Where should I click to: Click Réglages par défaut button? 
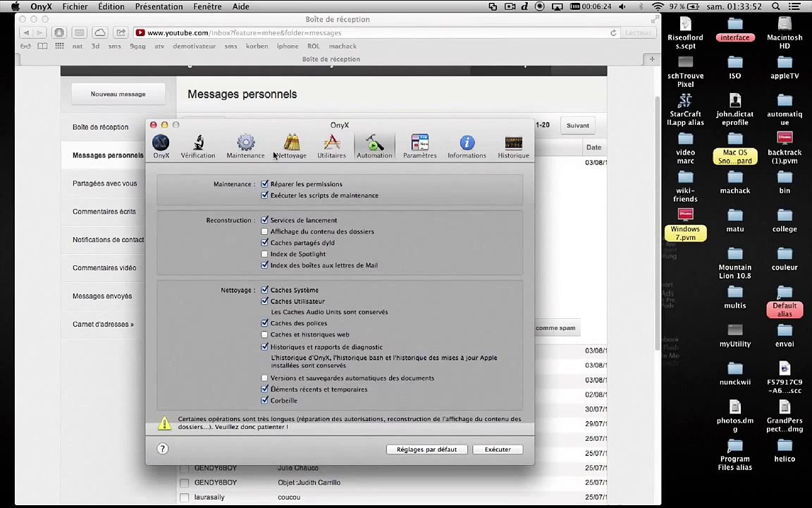click(x=426, y=449)
